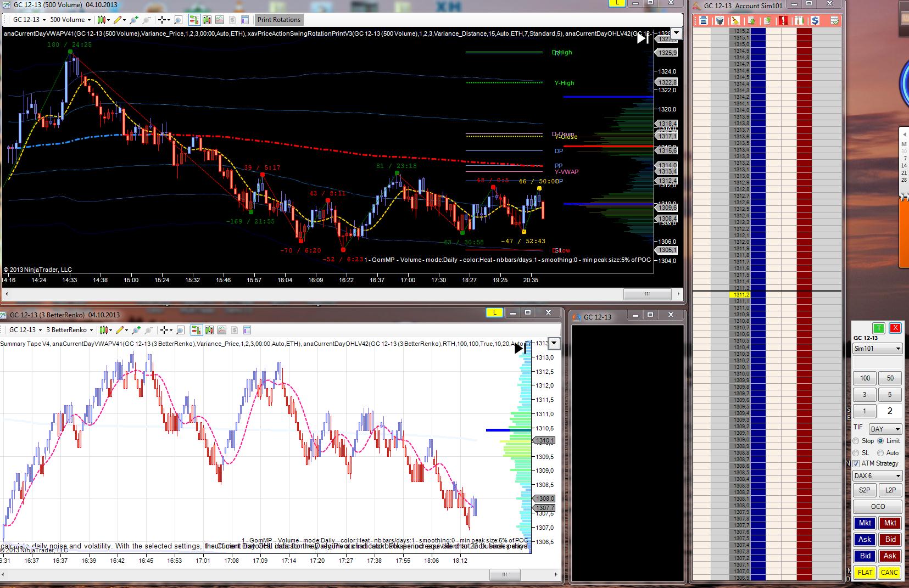909x588 pixels.
Task: Select the Limit order radio button
Action: click(x=880, y=441)
